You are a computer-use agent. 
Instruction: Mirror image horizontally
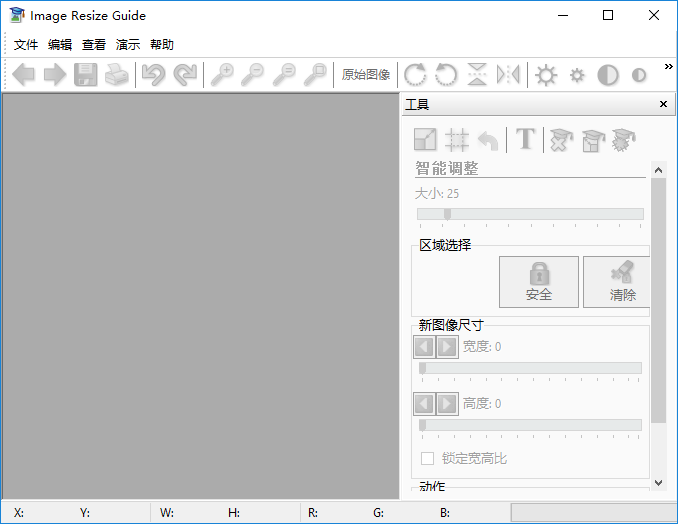click(x=508, y=75)
